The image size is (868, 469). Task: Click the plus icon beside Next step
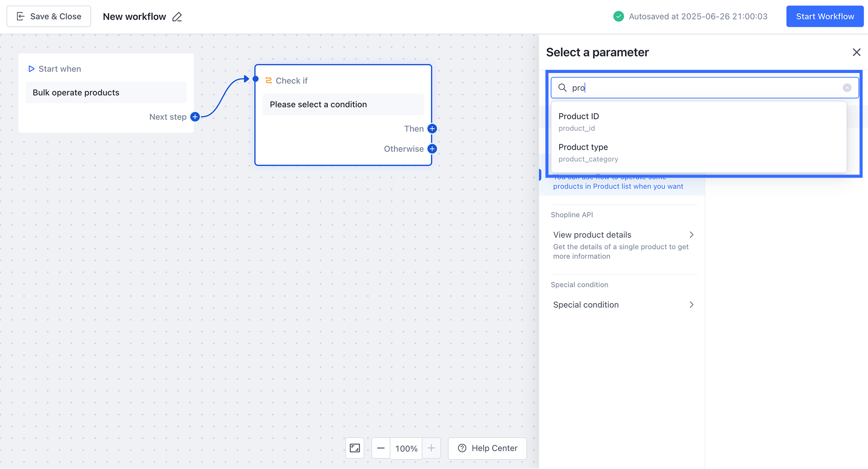click(195, 117)
